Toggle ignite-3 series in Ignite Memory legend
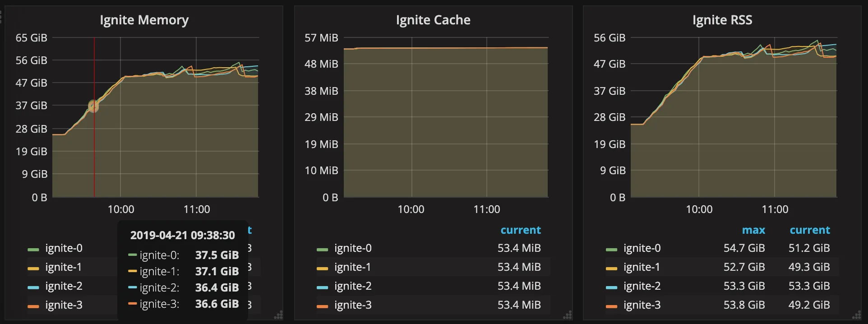The width and height of the screenshot is (868, 324). click(x=64, y=305)
